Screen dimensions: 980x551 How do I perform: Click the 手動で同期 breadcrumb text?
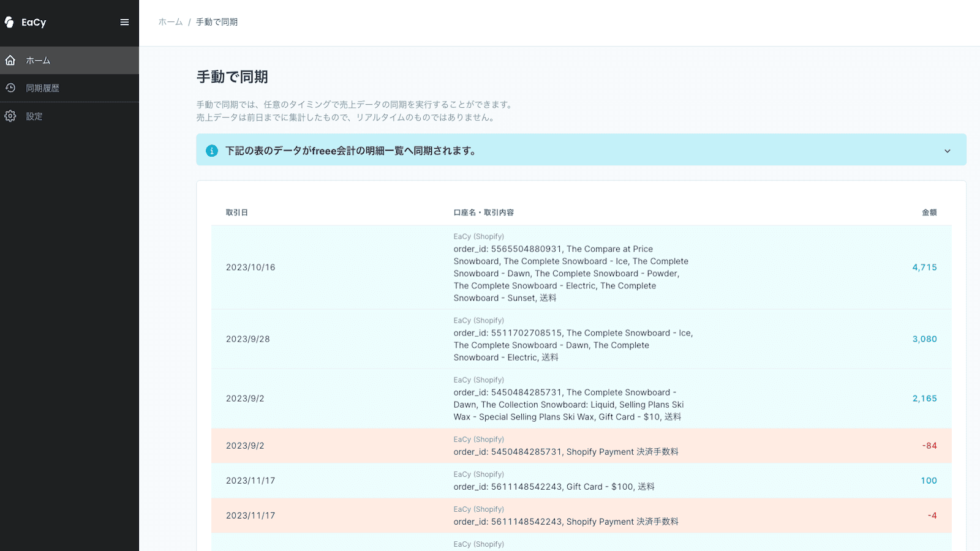pyautogui.click(x=217, y=22)
